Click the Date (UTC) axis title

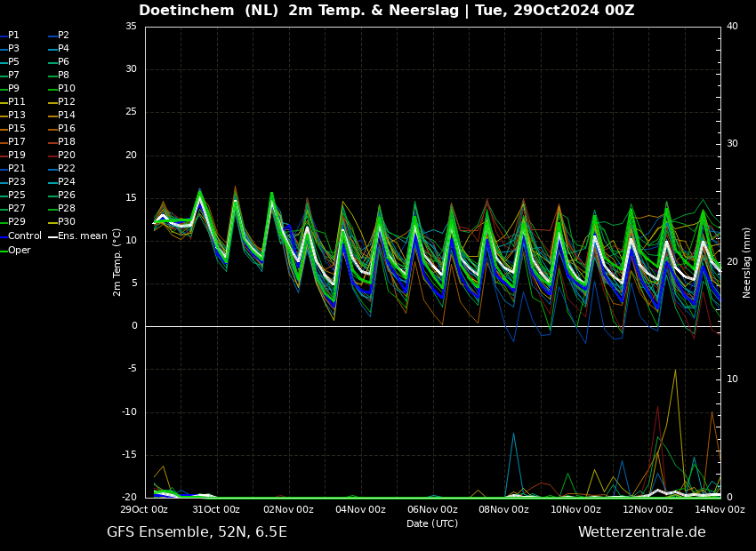point(432,523)
